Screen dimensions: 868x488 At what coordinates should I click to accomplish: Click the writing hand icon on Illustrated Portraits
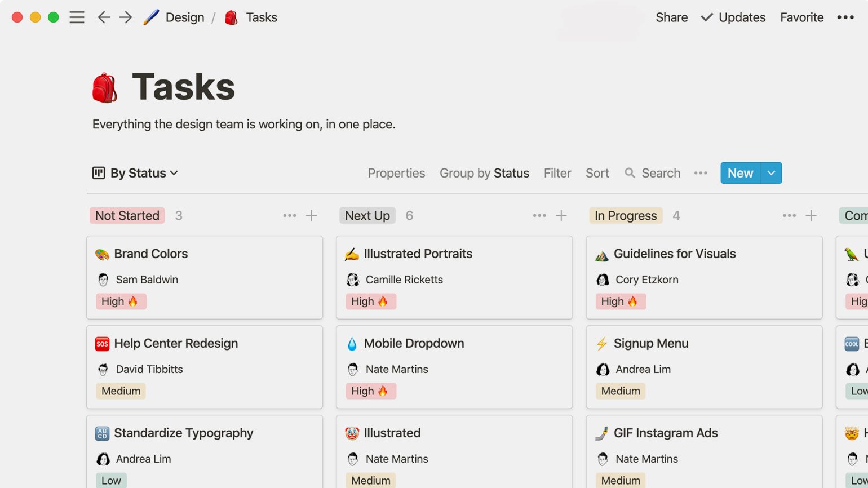(x=352, y=254)
